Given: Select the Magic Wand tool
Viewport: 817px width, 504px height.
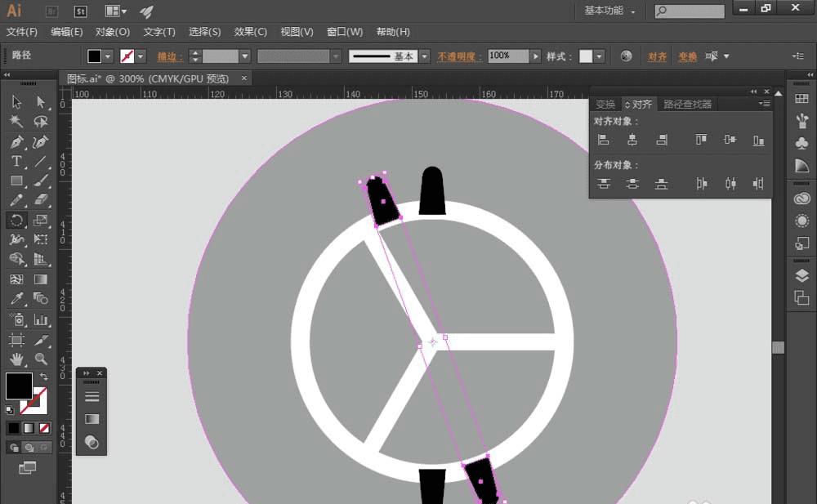Looking at the screenshot, I should click(16, 122).
